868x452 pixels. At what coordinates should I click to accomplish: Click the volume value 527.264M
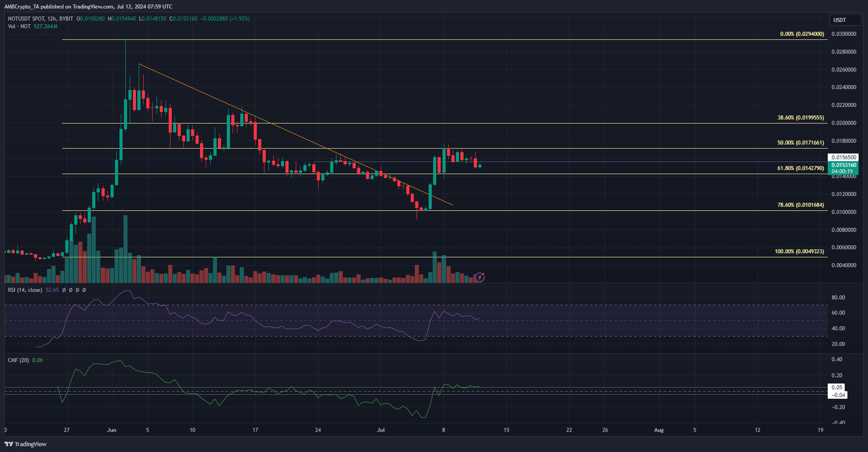(x=46, y=26)
